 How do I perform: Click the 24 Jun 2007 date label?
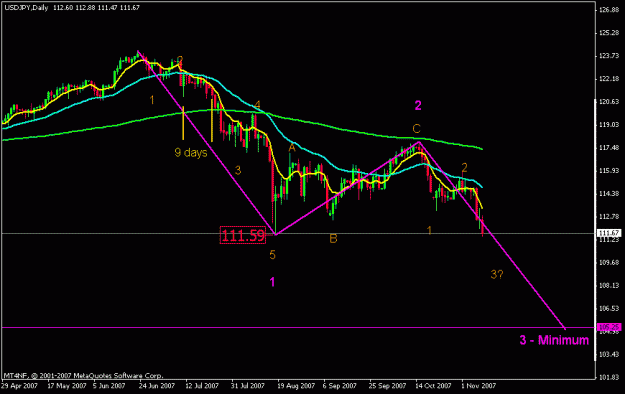pyautogui.click(x=157, y=386)
